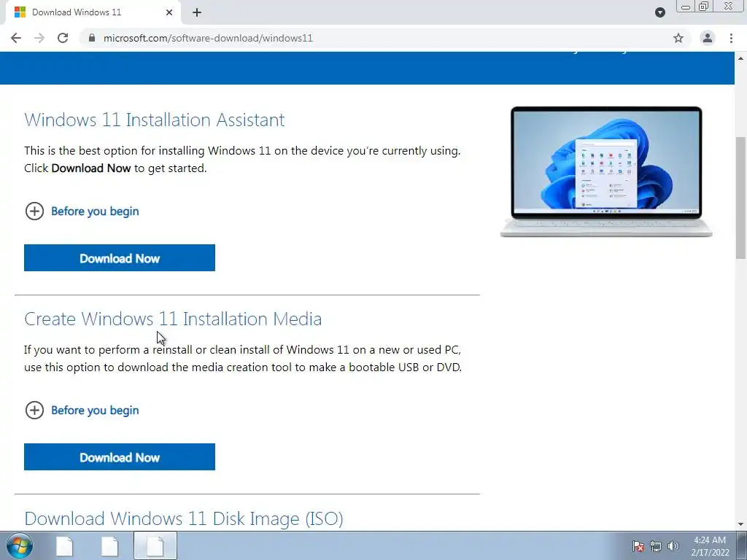Image resolution: width=747 pixels, height=560 pixels.
Task: Bookmark this page with the star icon
Action: (678, 38)
